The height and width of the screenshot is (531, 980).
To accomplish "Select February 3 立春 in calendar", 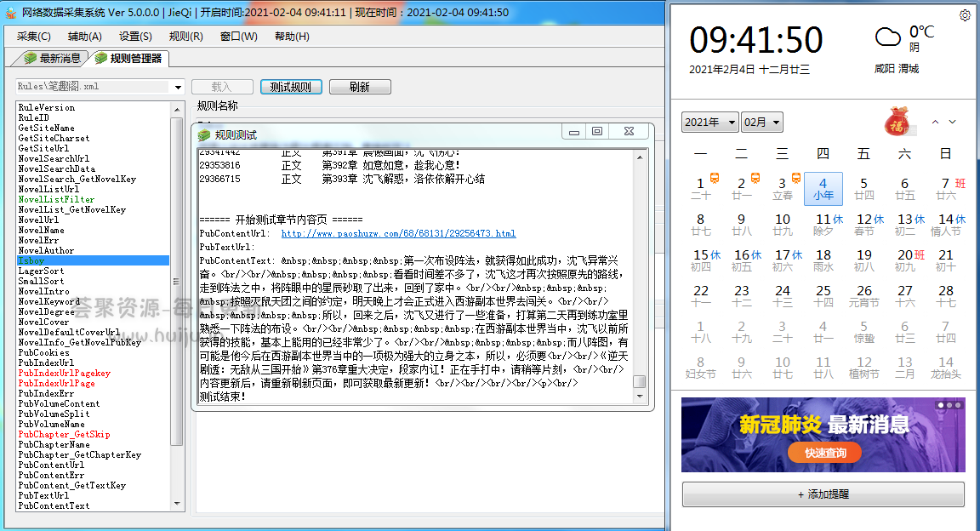I will click(783, 189).
